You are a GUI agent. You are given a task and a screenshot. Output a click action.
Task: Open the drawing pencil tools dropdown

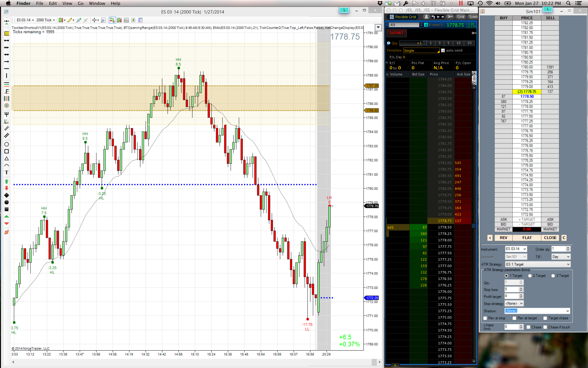point(71,20)
